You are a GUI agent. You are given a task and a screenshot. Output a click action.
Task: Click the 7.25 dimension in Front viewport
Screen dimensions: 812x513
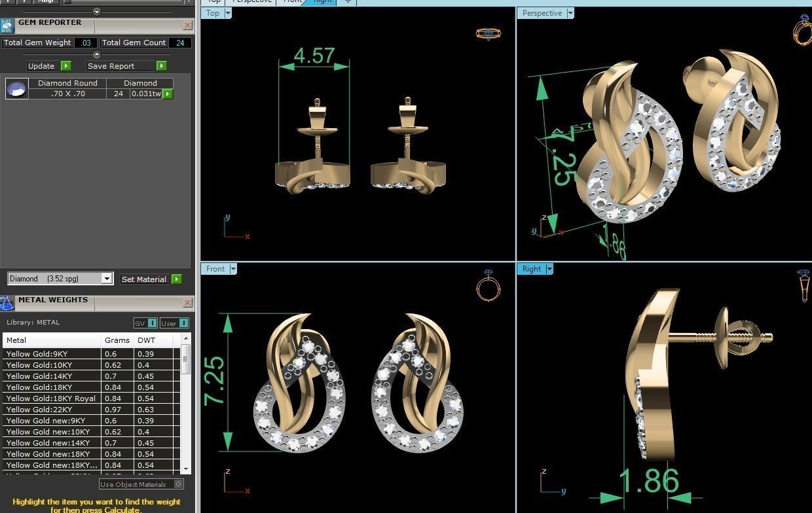pos(215,381)
